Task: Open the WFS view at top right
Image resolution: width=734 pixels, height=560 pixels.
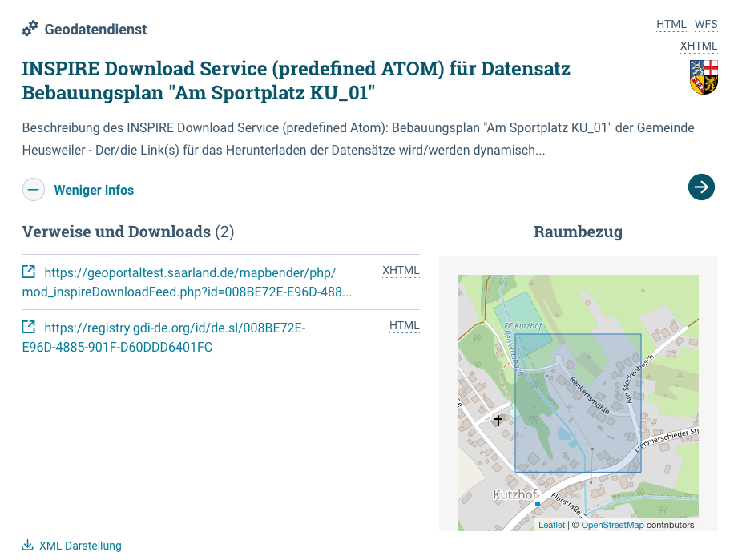Action: click(706, 24)
